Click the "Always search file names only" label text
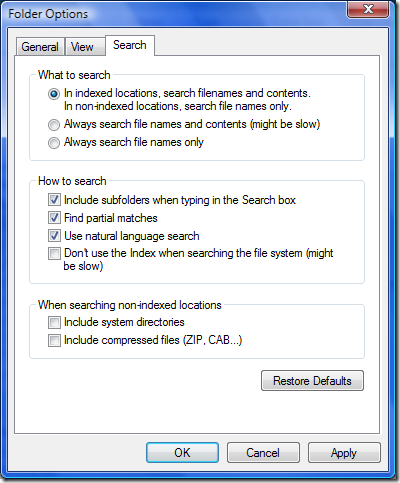 (x=134, y=142)
